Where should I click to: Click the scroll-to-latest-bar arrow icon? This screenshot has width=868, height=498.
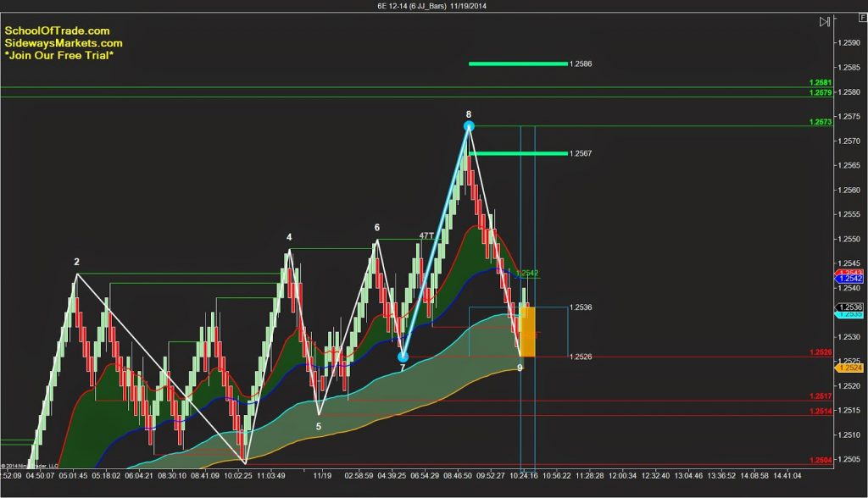click(x=824, y=21)
